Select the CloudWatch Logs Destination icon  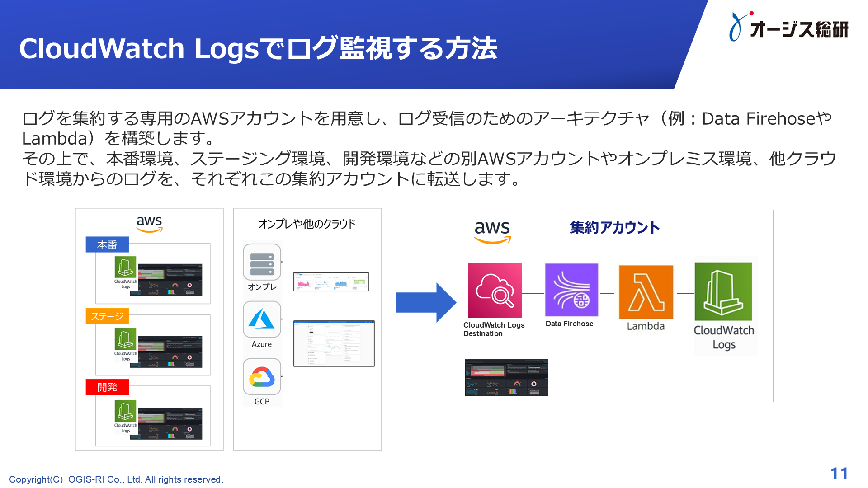(x=495, y=291)
